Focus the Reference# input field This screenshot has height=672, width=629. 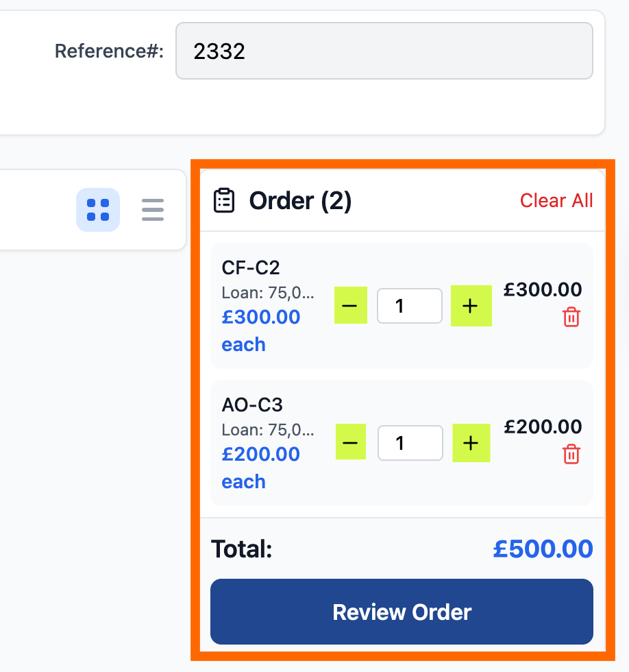click(384, 51)
